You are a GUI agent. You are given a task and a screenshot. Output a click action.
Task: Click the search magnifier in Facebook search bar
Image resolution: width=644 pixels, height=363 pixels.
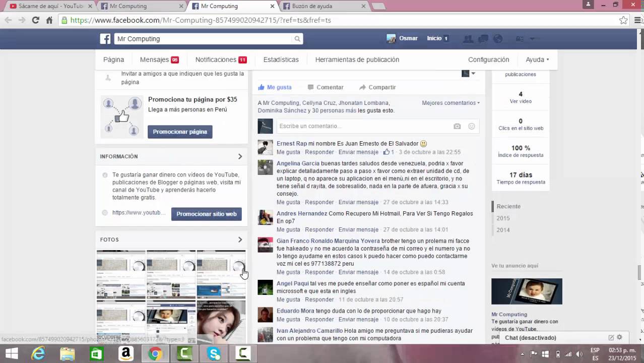pyautogui.click(x=297, y=39)
